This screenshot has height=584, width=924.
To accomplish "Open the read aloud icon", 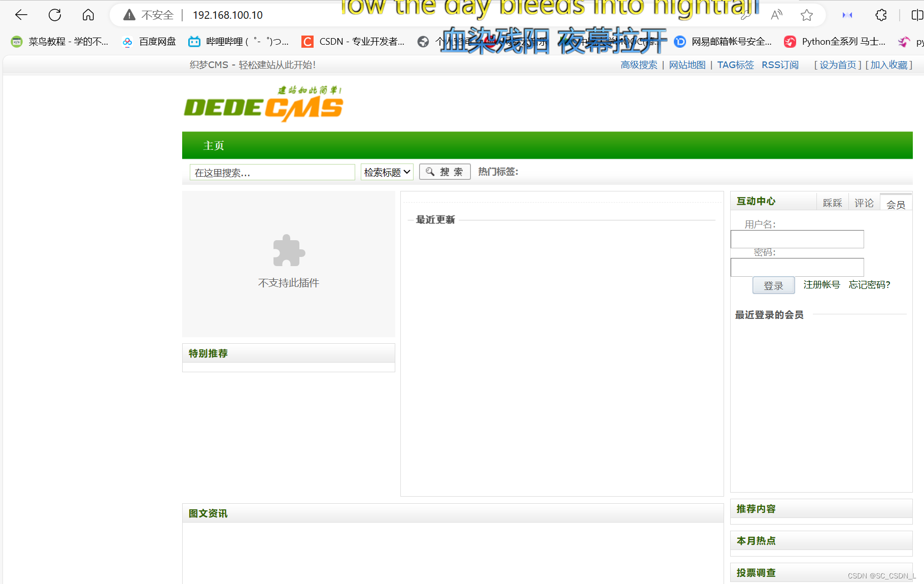I will point(776,15).
